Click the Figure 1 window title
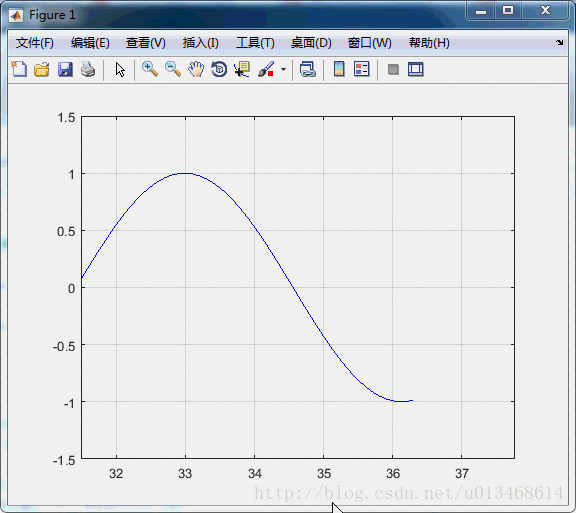576x513 pixels. click(x=52, y=15)
